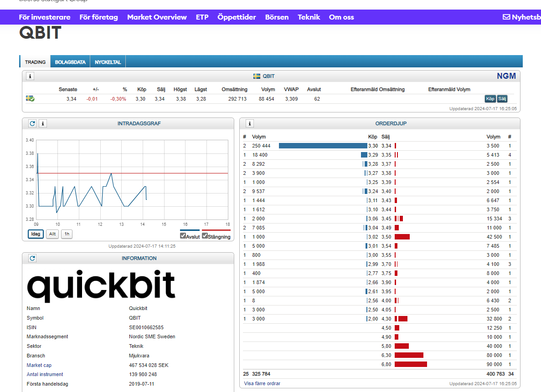Image resolution: width=541 pixels, height=392 pixels.
Task: Open the Börsen menu item
Action: tap(277, 17)
